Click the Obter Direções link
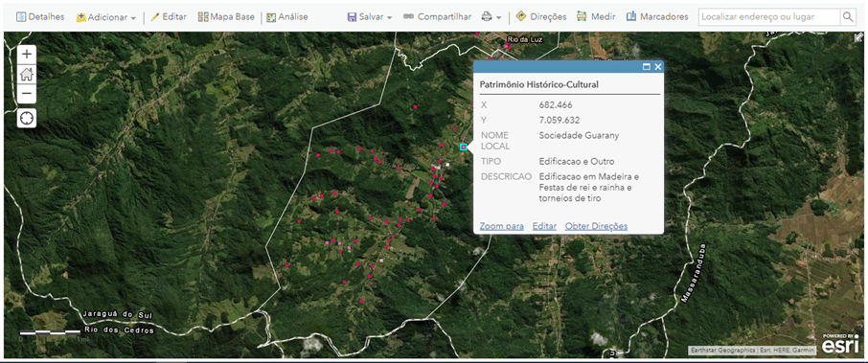 [596, 226]
